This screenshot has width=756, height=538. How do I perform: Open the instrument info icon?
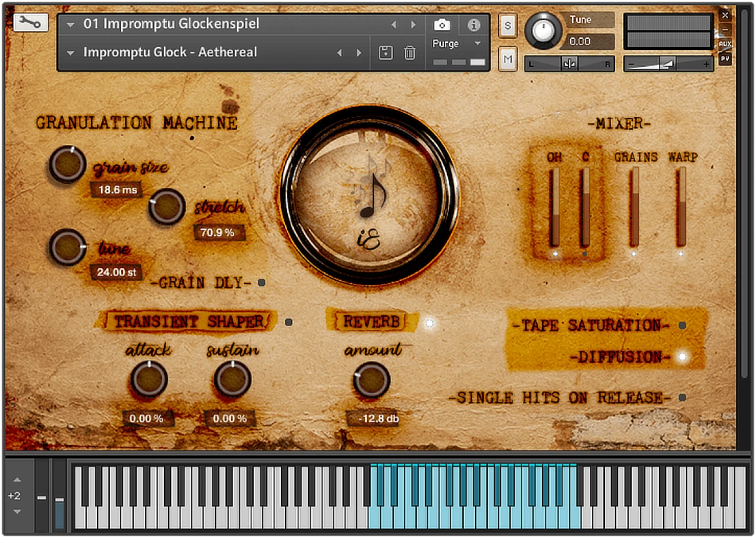pyautogui.click(x=474, y=24)
